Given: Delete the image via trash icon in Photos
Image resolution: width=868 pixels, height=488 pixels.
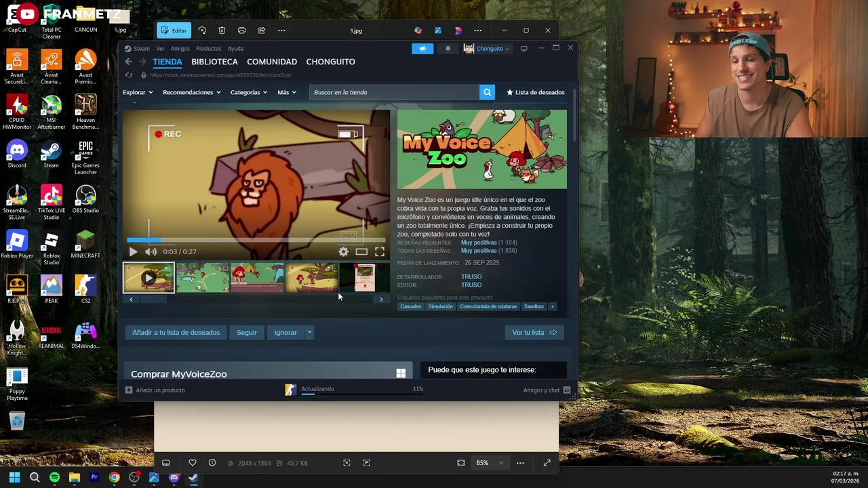Looking at the screenshot, I should coord(222,30).
